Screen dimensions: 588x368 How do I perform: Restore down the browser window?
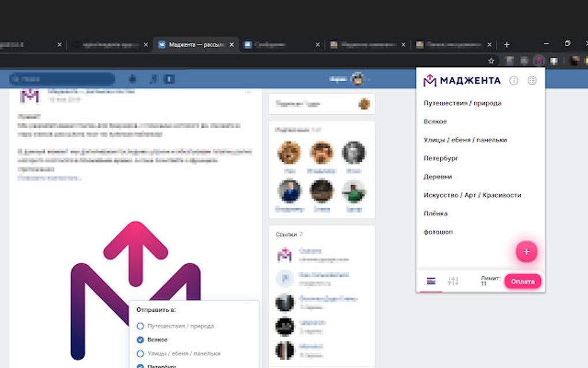(x=567, y=43)
